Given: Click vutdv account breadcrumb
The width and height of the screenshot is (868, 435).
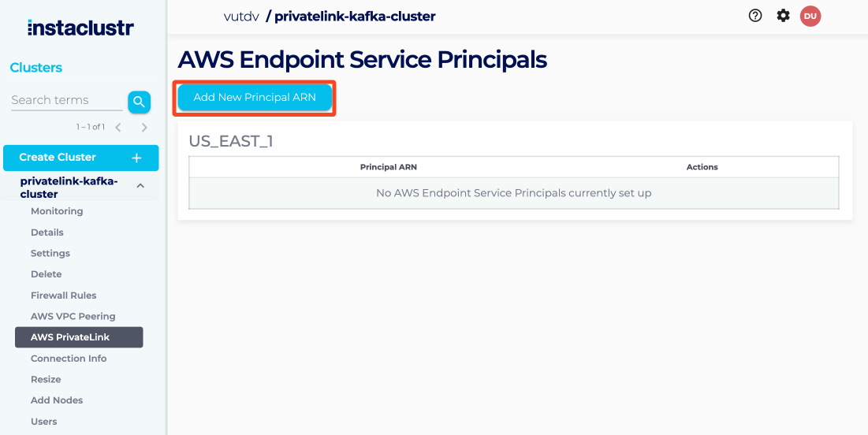Looking at the screenshot, I should coord(242,16).
